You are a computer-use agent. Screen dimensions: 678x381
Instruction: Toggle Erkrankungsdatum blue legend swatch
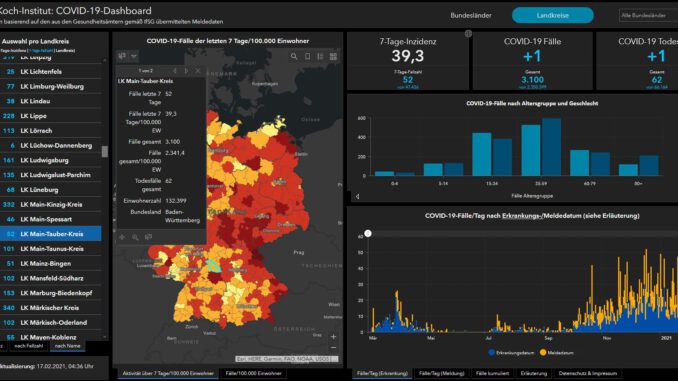click(491, 352)
